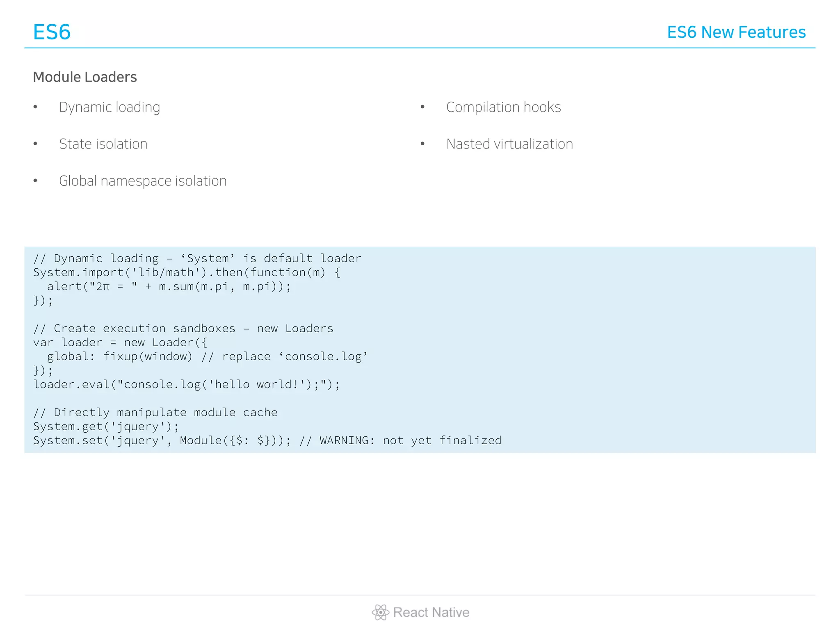Click the loader.eval console.log line
The height and width of the screenshot is (630, 840).
(187, 384)
